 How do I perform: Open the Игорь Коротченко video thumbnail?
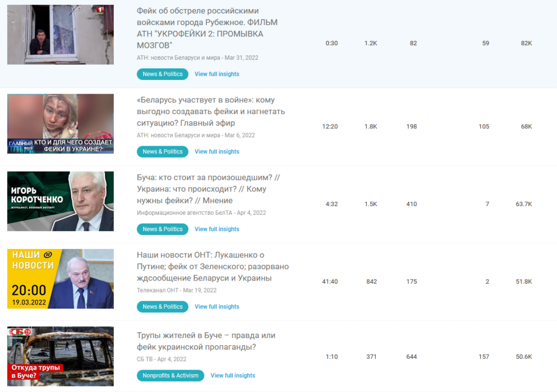(x=60, y=201)
